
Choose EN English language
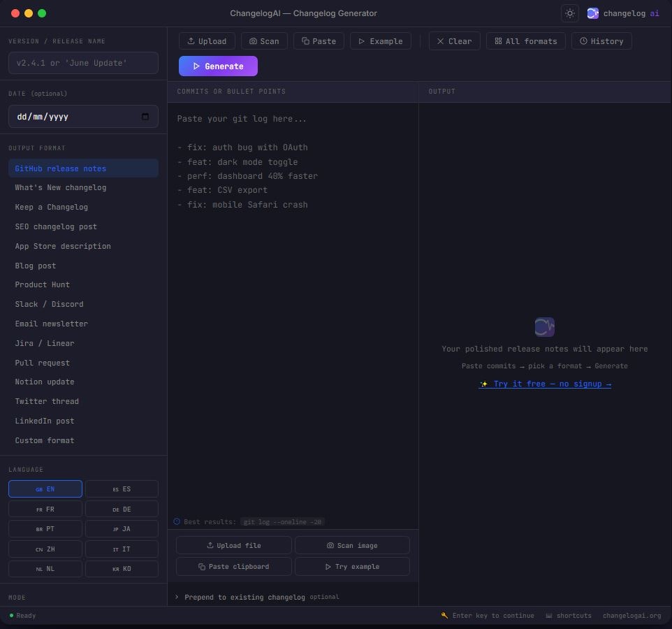coord(45,489)
